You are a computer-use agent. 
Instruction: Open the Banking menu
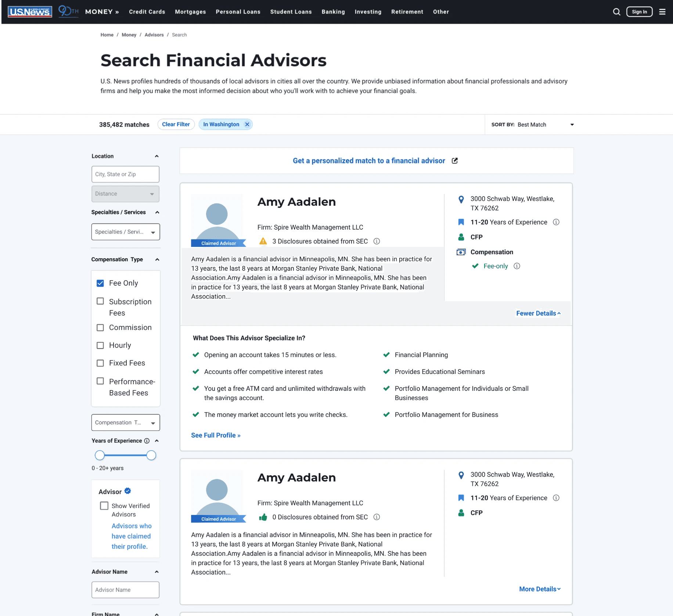coord(333,12)
